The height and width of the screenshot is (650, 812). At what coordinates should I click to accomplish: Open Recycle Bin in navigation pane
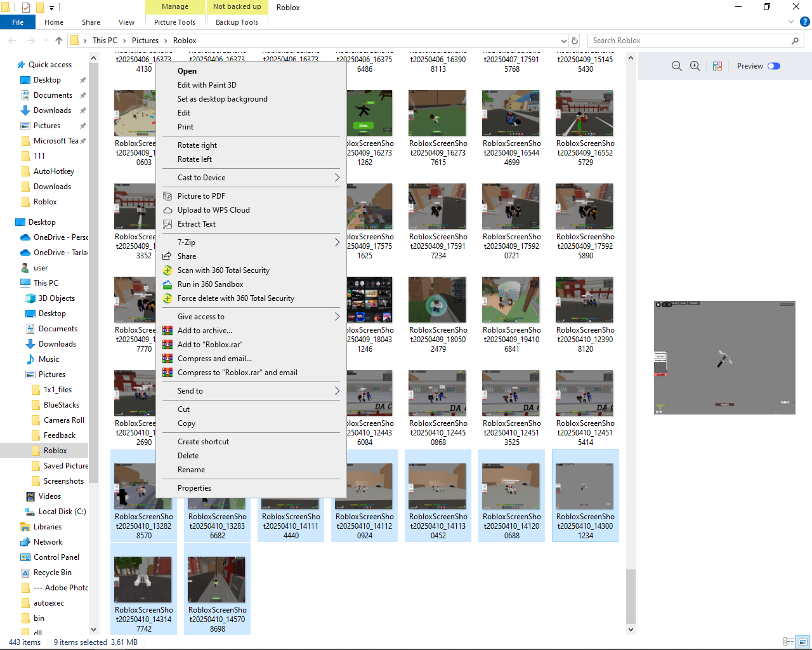(52, 573)
